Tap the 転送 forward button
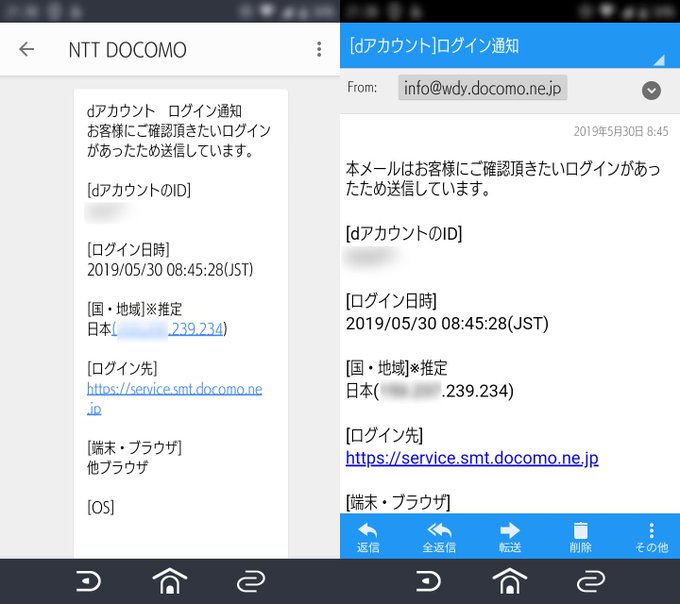The width and height of the screenshot is (680, 604). 510,538
